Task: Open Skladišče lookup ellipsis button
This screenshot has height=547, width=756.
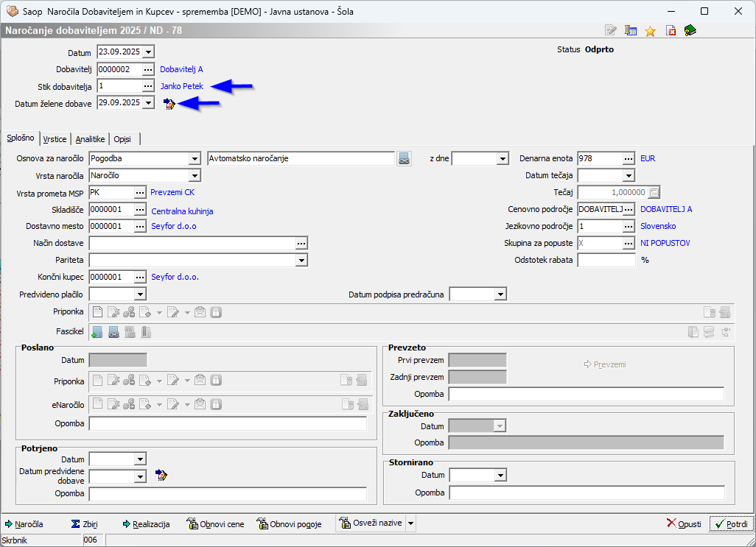Action: point(140,210)
